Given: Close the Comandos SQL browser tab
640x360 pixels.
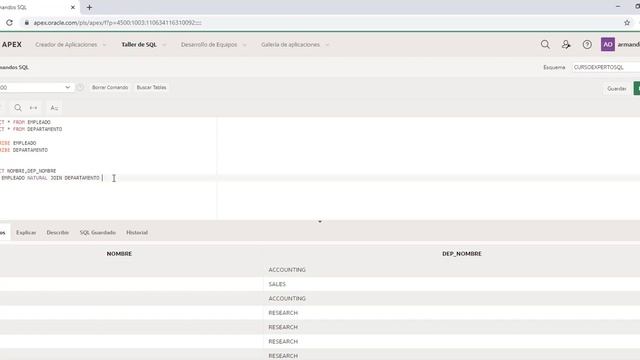Looking at the screenshot, I should (x=73, y=7).
